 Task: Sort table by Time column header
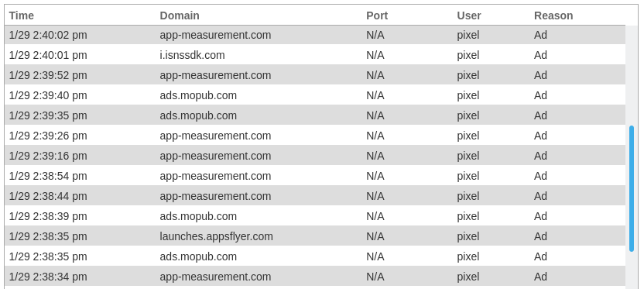point(22,15)
